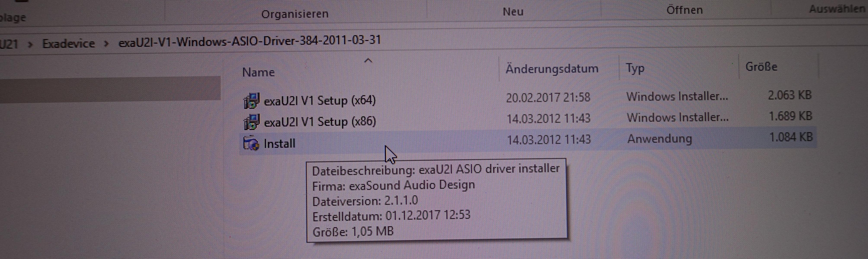Click the exaU2I V1 Setup (x64) file name
This screenshot has height=259, width=868.
coord(320,101)
